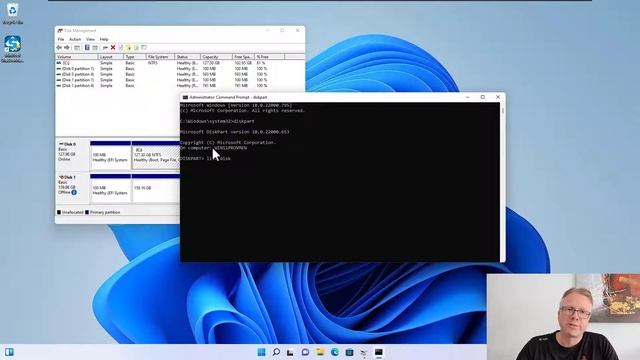640x360 pixels.
Task: Click the Forward arrow in Disk Management toolbar
Action: [x=67, y=48]
